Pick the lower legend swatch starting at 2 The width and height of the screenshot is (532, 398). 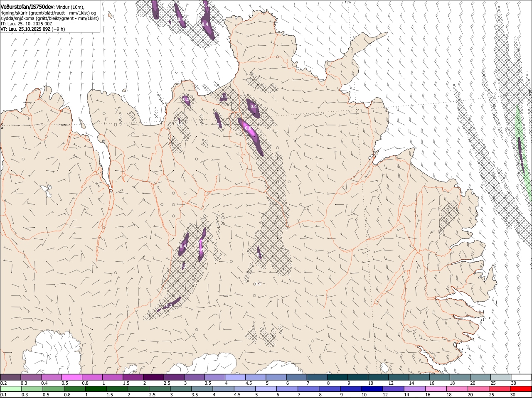click(138, 389)
